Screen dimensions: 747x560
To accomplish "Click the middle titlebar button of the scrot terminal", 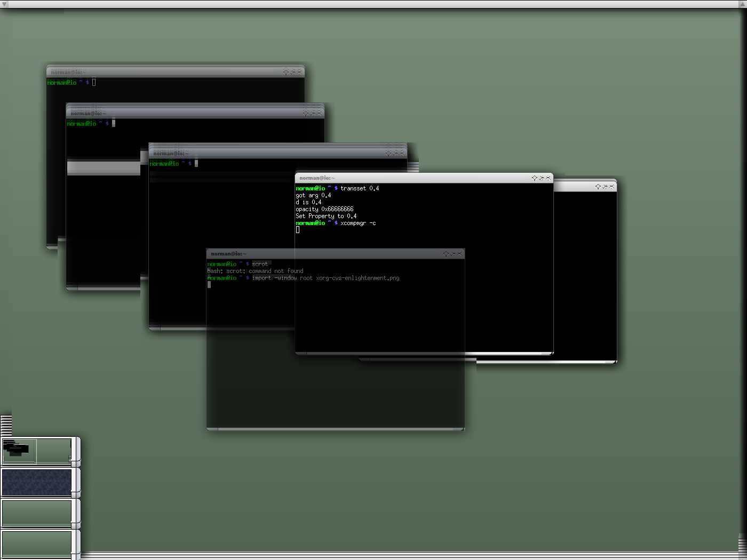I will 452,254.
